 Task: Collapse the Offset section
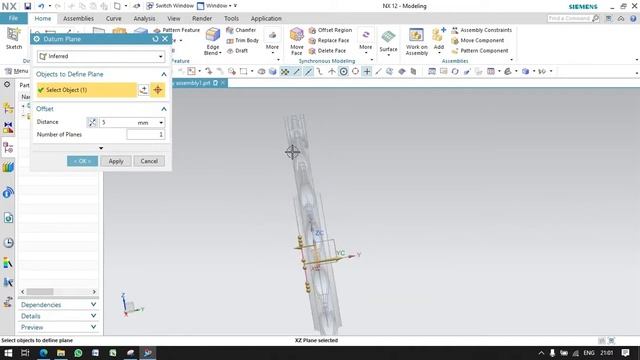coord(164,109)
